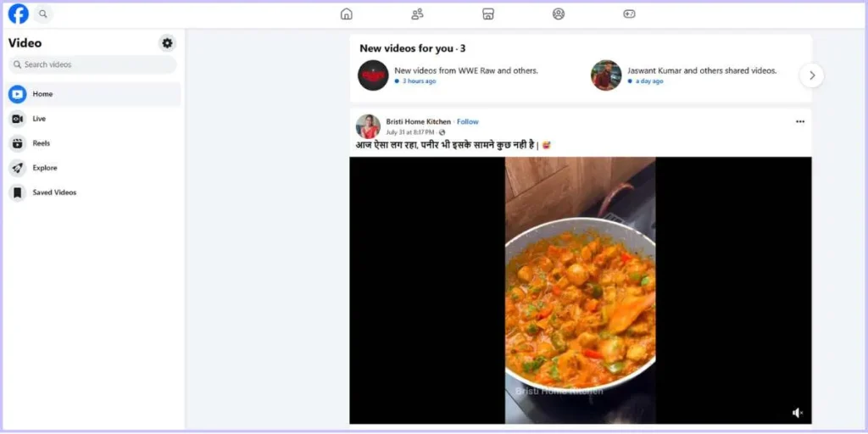Open Friends icon in top navigation

417,14
